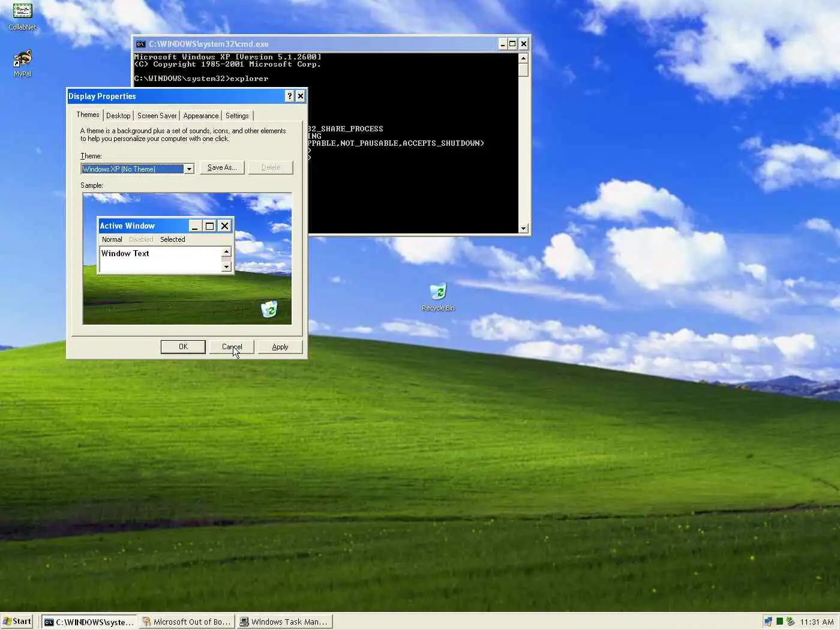This screenshot has height=630, width=840.
Task: Open the Settings tab
Action: 237,116
